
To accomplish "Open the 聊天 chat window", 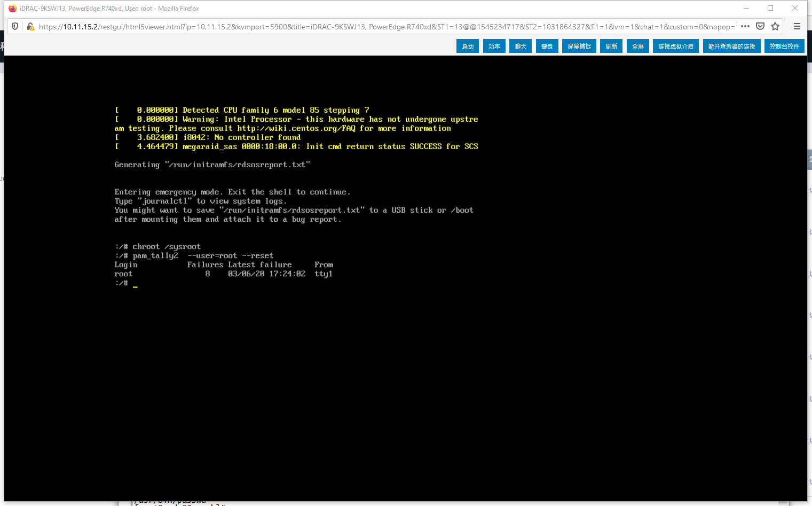I will [x=520, y=46].
